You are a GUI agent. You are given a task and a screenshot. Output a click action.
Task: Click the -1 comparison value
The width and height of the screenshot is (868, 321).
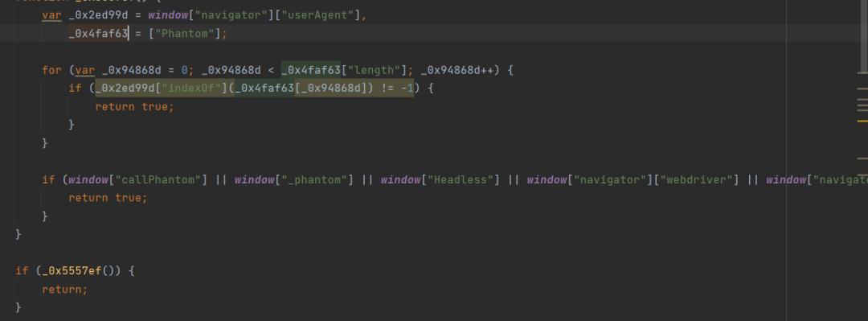tap(407, 88)
